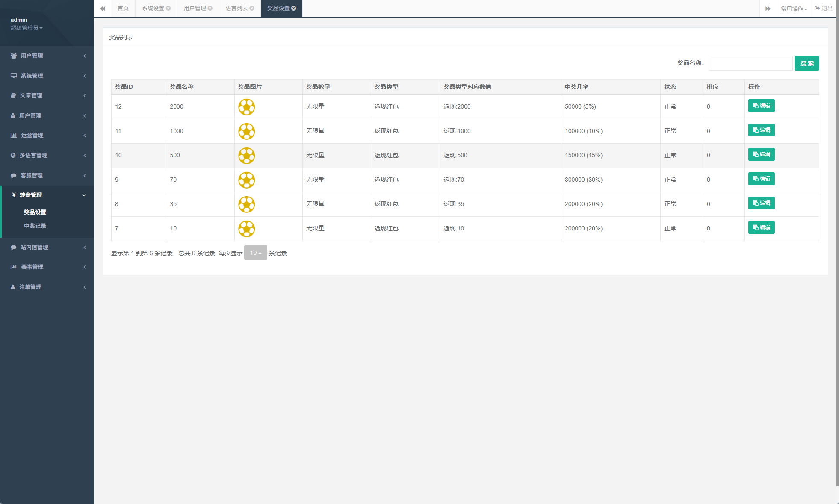839x504 pixels.
Task: Close the active 奖品设置 tab x icon
Action: 294,9
